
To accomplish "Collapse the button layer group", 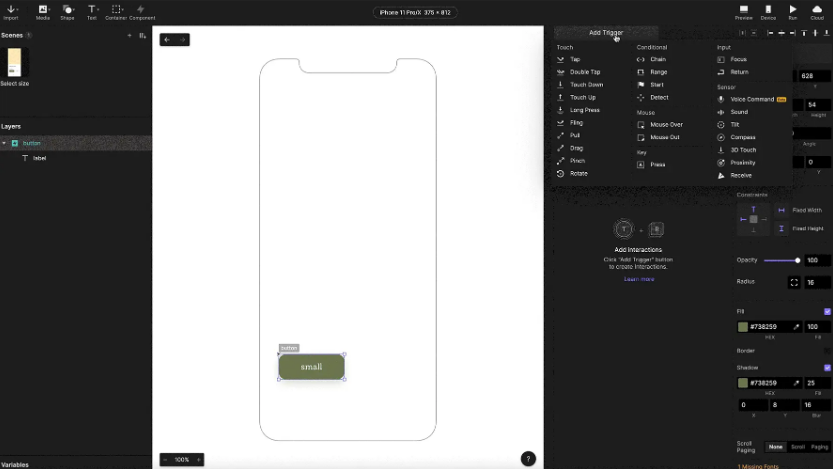I will point(4,143).
